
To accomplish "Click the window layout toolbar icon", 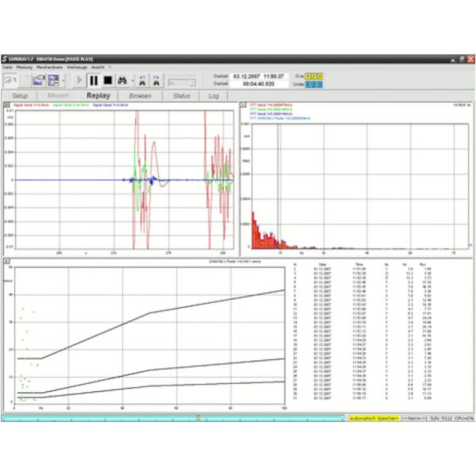I will click(x=53, y=80).
